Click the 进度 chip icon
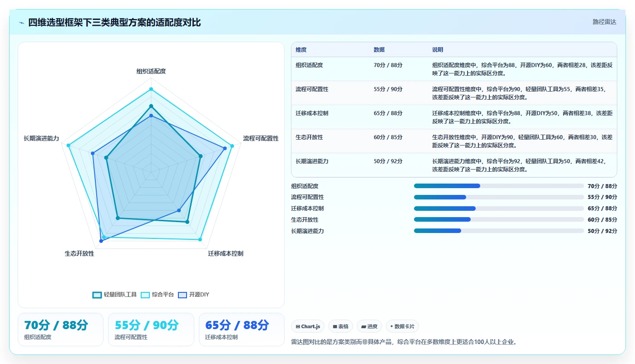This screenshot has width=635, height=364. [364, 326]
